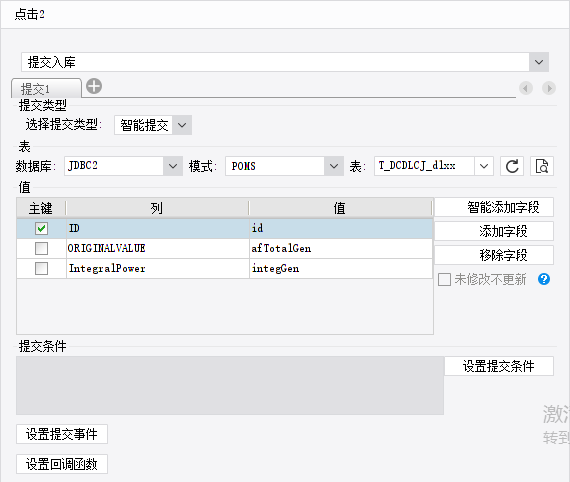Open the T_DCDLCJ_dlxx table dropdown
Screen dimensions: 570x482
point(483,166)
